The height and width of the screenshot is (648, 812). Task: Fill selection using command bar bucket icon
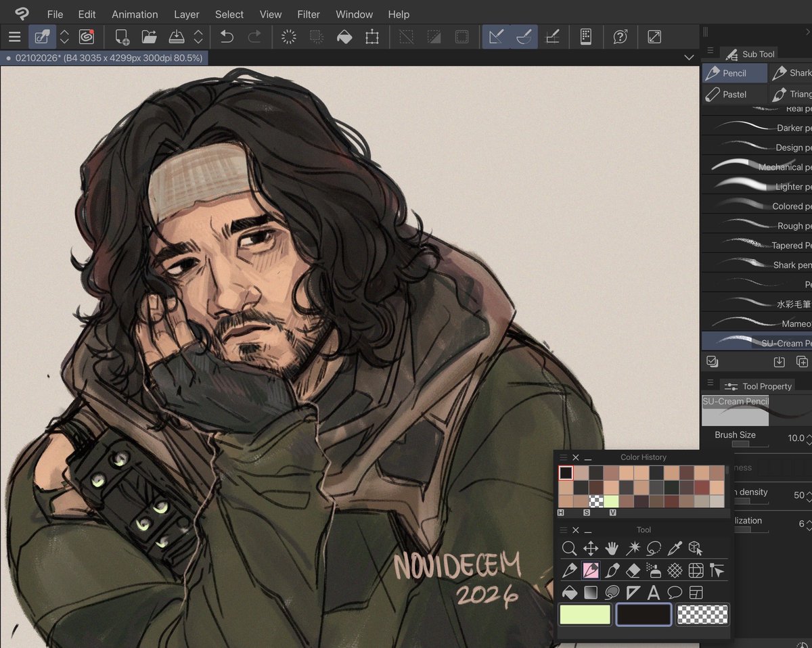pos(344,37)
